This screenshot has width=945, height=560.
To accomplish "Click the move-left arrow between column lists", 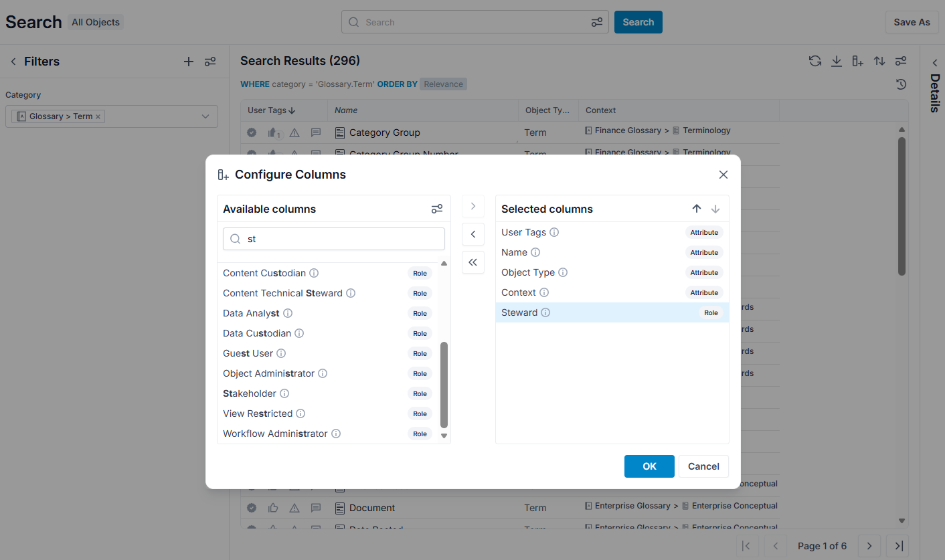I will point(472,234).
